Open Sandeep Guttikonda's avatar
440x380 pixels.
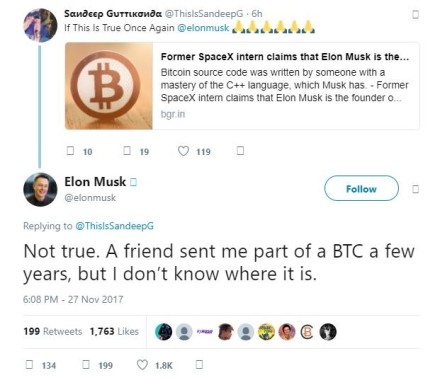click(x=40, y=25)
